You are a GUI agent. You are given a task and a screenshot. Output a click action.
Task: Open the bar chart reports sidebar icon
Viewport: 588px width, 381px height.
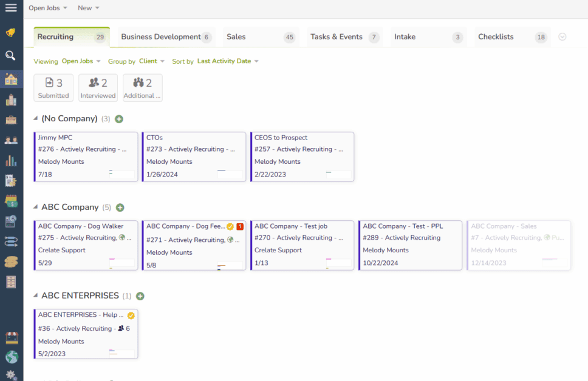(x=10, y=160)
